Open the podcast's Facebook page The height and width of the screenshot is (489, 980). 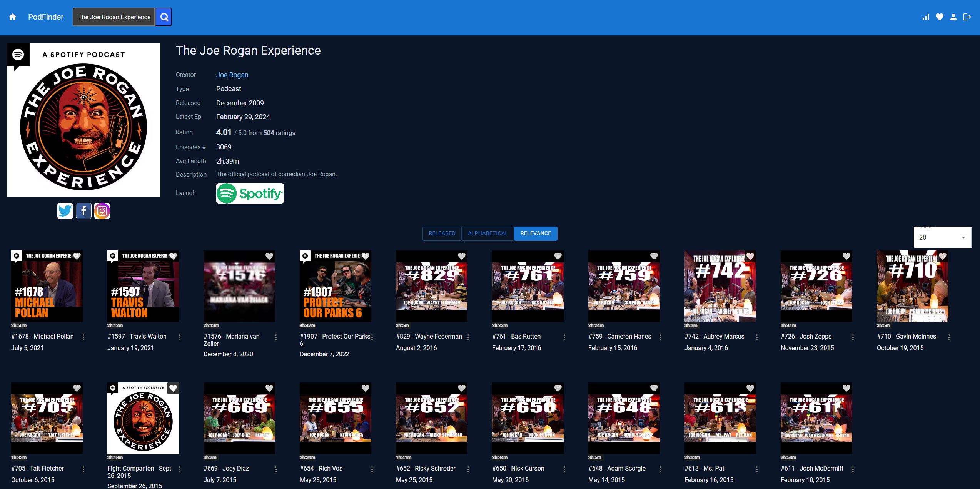(83, 211)
